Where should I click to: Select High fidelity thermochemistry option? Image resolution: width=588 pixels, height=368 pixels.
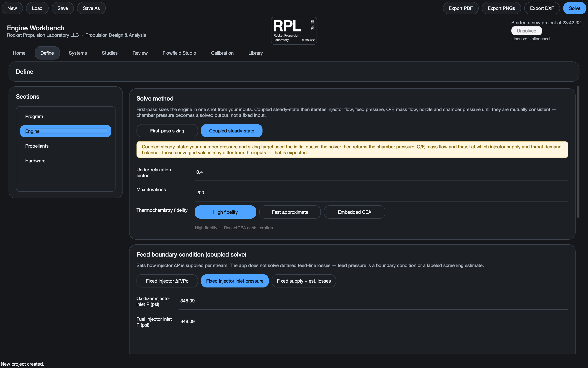coord(225,212)
